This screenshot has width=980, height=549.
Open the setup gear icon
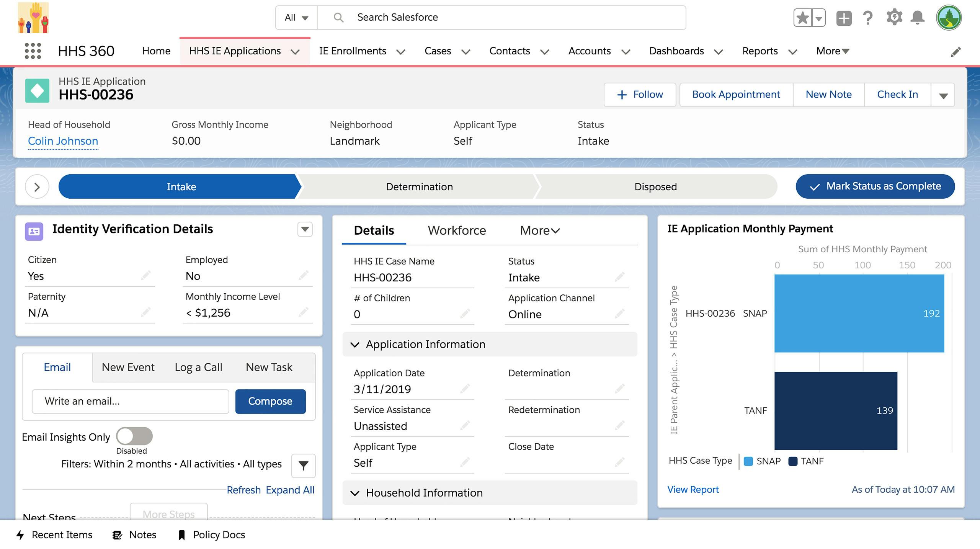894,18
